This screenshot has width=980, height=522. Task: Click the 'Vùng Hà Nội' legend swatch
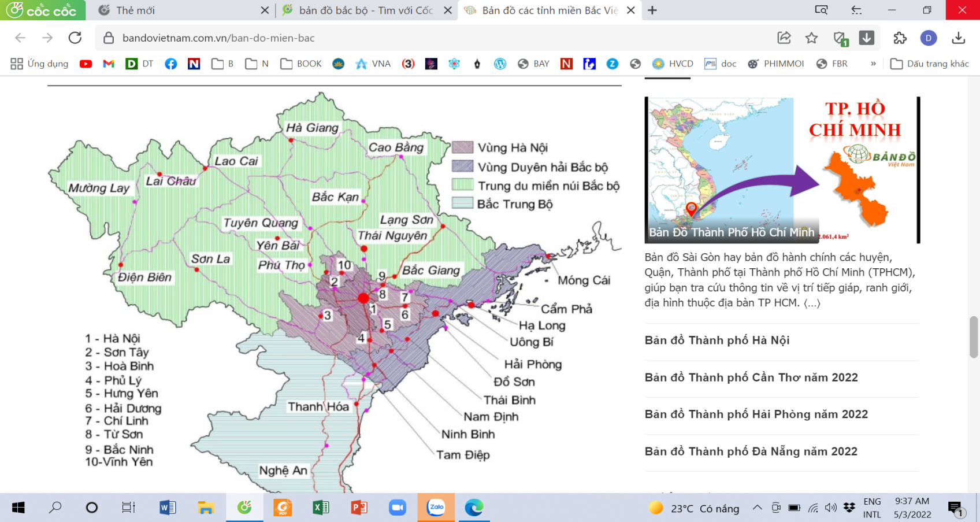[x=462, y=147]
